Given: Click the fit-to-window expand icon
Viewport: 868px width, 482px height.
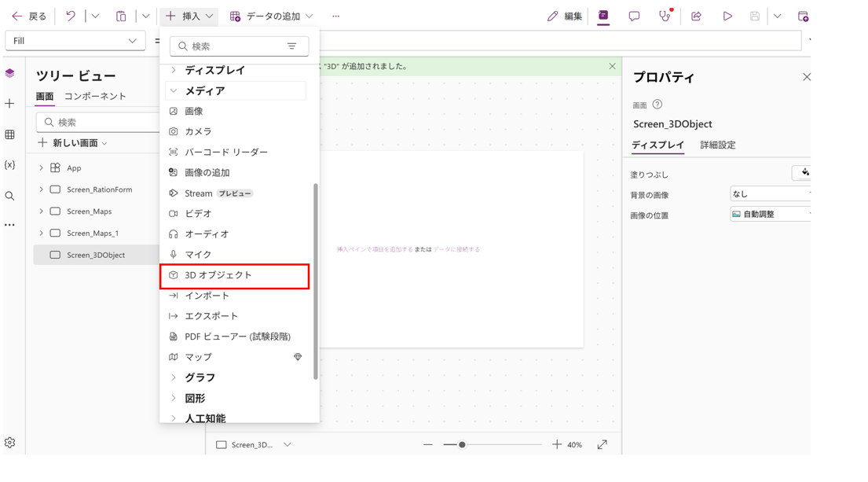Looking at the screenshot, I should point(602,444).
